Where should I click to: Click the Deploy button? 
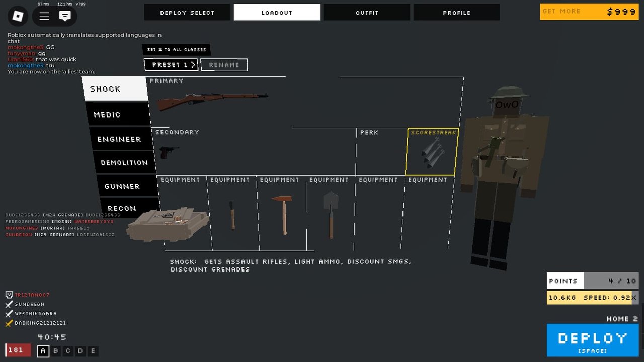[x=593, y=340]
